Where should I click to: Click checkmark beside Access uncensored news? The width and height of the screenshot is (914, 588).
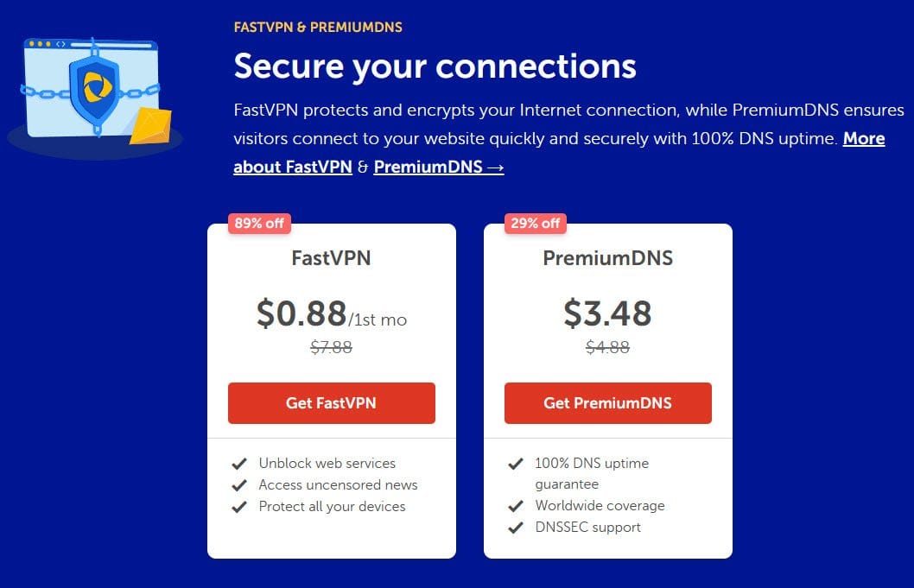[x=239, y=485]
